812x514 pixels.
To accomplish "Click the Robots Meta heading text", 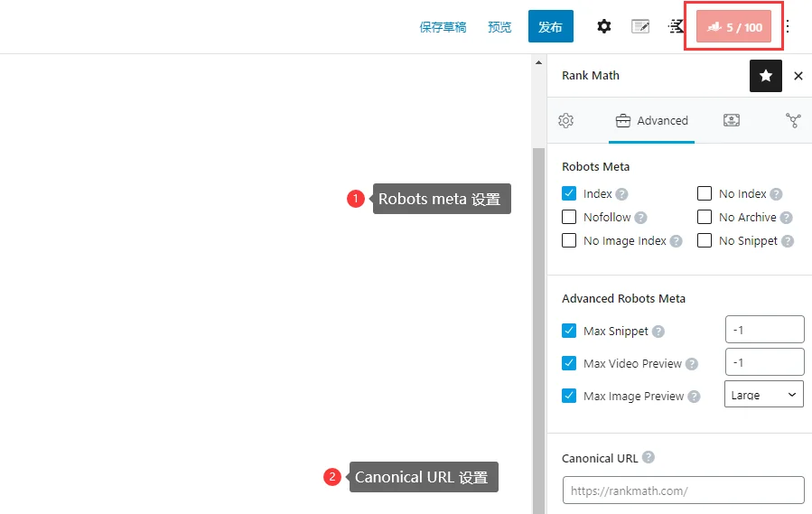I will (x=595, y=167).
